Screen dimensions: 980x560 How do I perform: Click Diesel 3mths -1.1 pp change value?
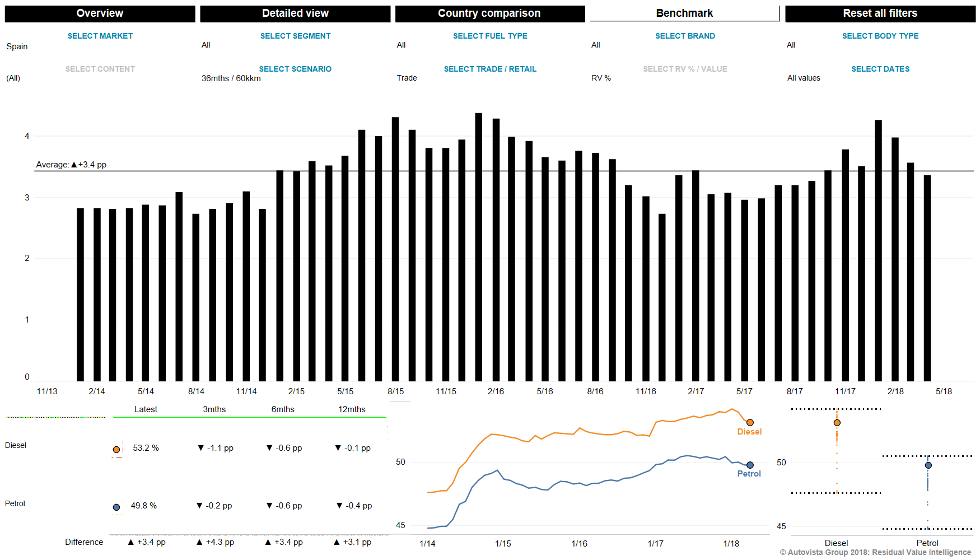coord(216,448)
